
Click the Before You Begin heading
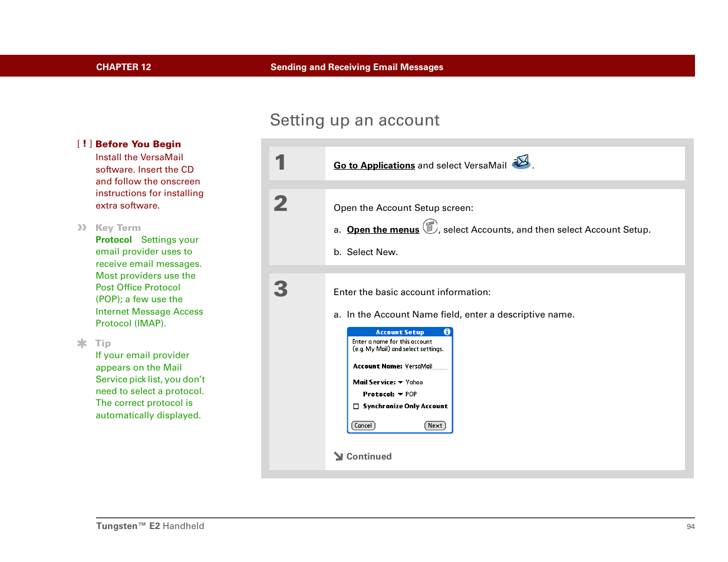click(x=139, y=144)
